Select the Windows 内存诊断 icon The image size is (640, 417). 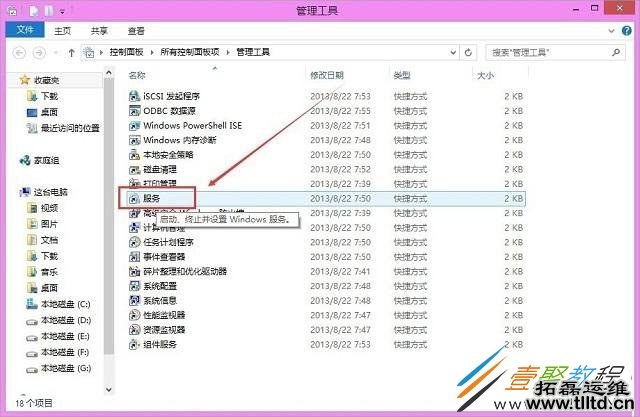(134, 140)
